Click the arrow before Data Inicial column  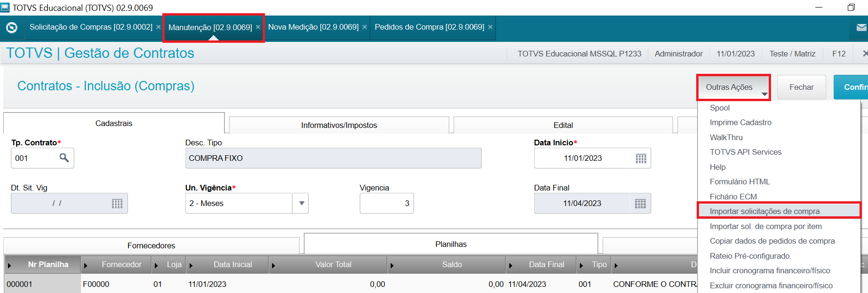coord(191,265)
